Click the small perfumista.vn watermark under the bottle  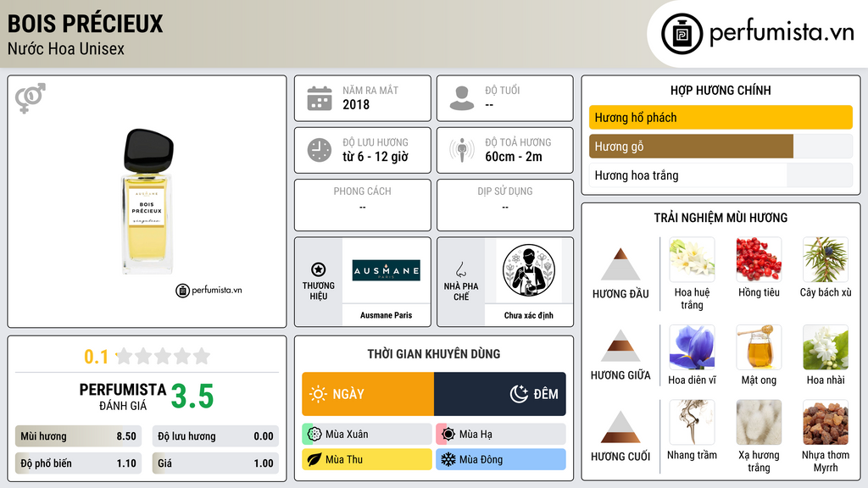(x=209, y=290)
